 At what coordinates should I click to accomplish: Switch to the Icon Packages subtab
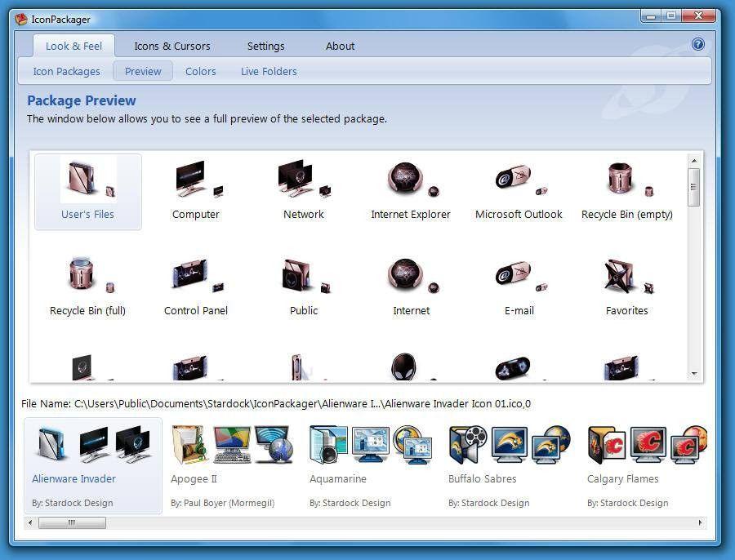click(x=66, y=72)
